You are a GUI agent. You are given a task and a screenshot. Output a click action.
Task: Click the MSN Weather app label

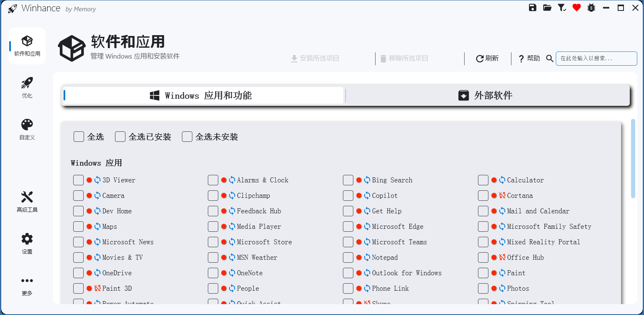(257, 258)
